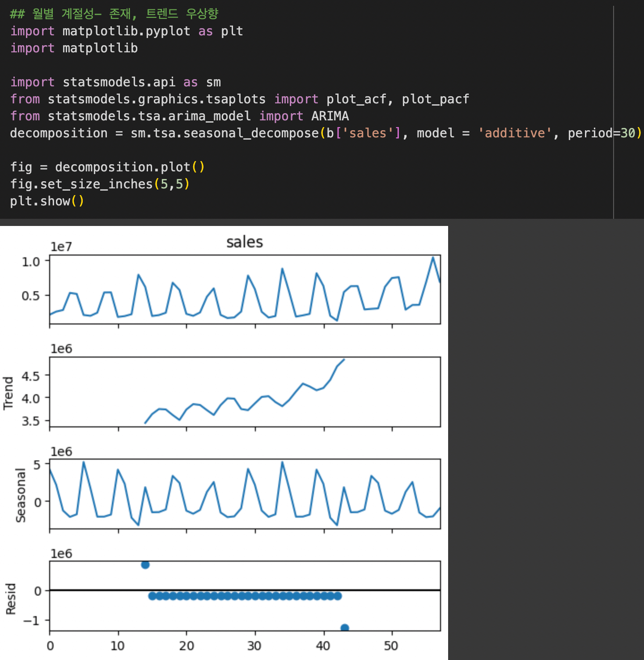
Task: Click the Seasonal line chart
Action: (245, 494)
